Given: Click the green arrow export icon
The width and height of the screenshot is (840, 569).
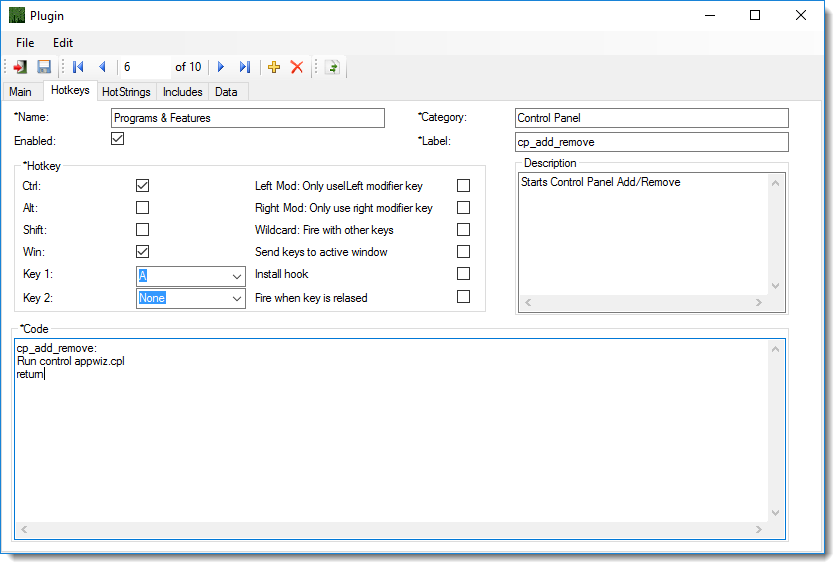Looking at the screenshot, I should [332, 67].
